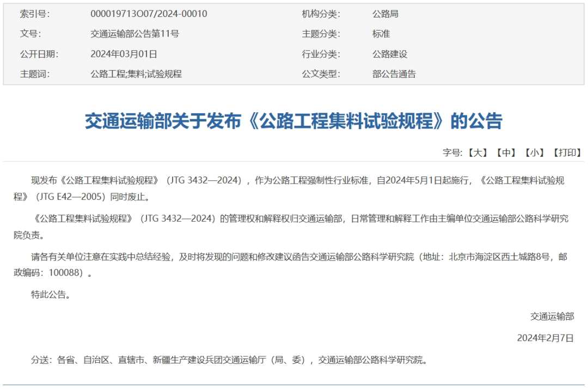Click the announcement title heading

[x=293, y=121]
